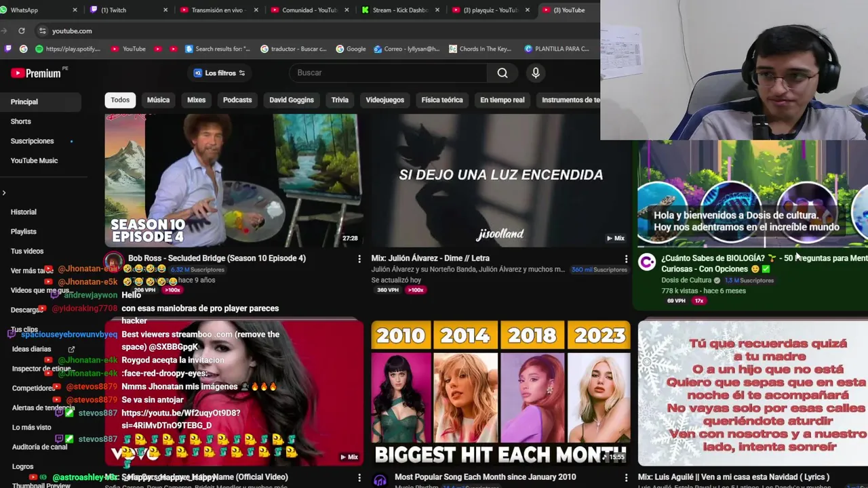Screen dimensions: 868x488
Task: Open the Correo Outlook bookmark
Action: (406, 49)
